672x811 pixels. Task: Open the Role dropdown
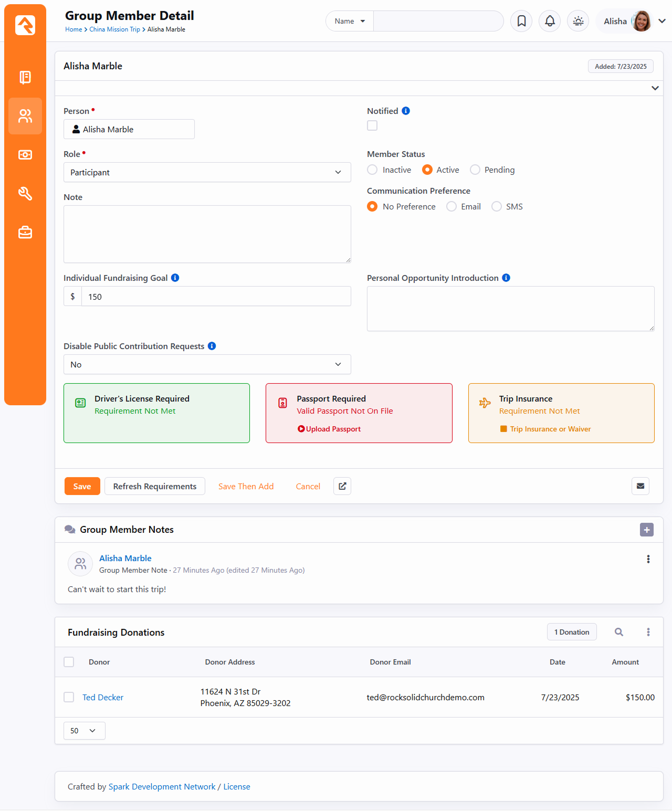pos(207,172)
